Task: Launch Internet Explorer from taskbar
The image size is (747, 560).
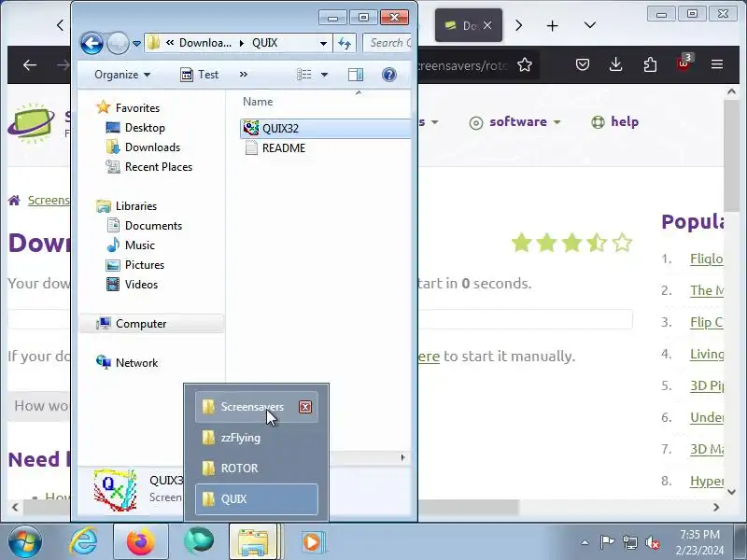Action: tap(83, 541)
